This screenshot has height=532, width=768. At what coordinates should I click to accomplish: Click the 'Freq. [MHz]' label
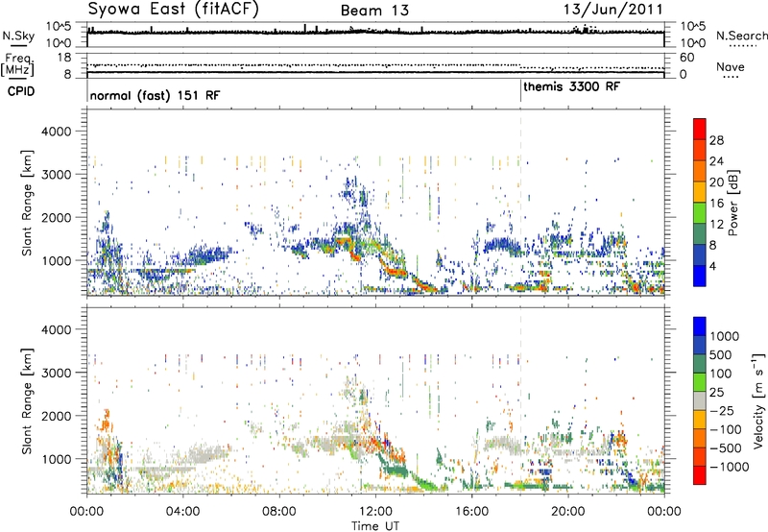pos(17,64)
